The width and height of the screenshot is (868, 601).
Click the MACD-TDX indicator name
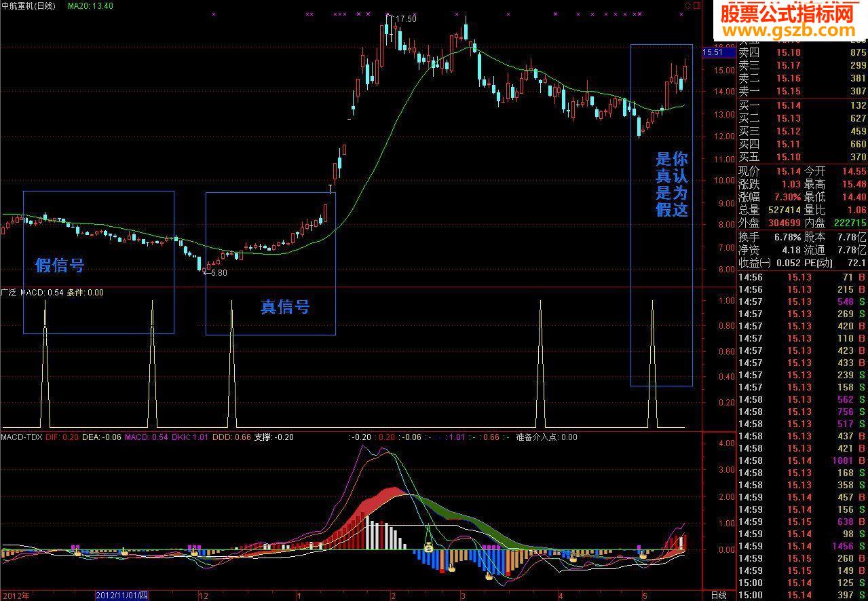coord(22,437)
